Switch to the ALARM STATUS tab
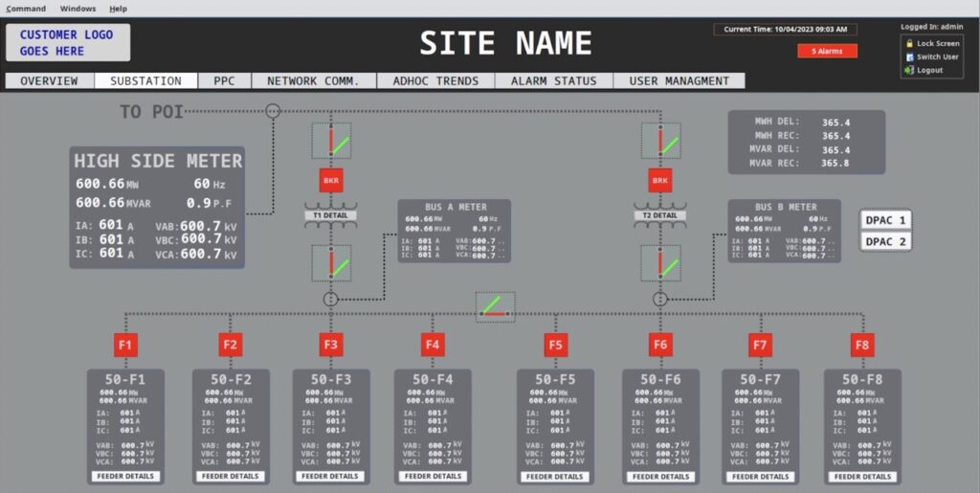The height and width of the screenshot is (493, 980). [553, 81]
